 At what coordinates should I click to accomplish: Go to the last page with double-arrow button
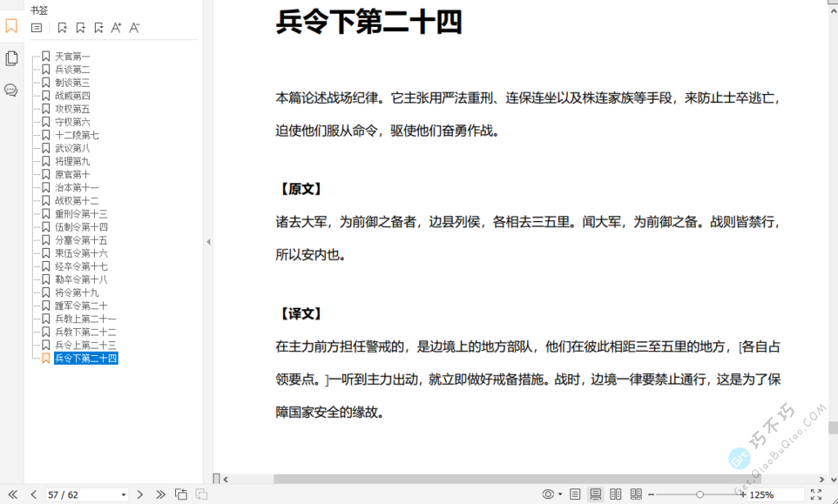[x=160, y=494]
